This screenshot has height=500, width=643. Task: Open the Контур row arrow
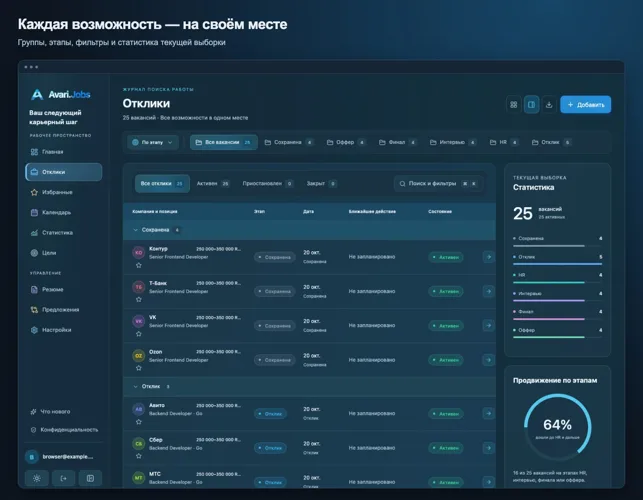point(488,257)
